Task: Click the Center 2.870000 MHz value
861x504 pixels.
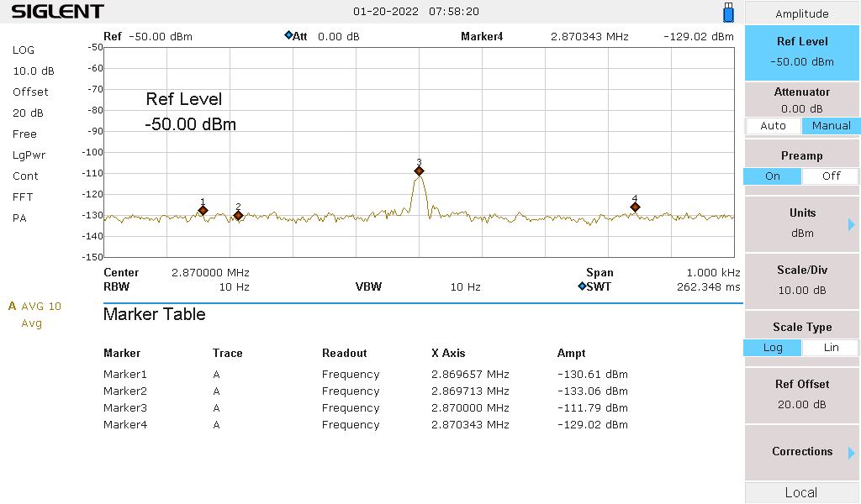Action: (210, 272)
